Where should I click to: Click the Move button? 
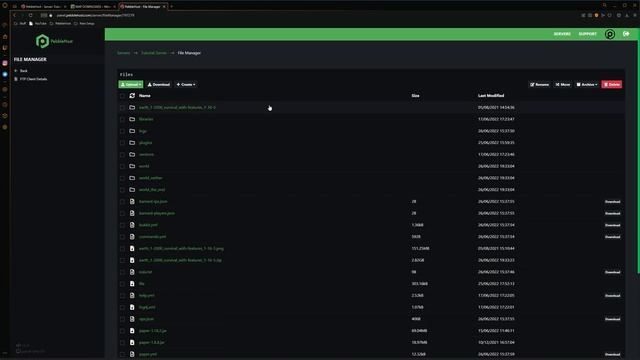pyautogui.click(x=563, y=84)
